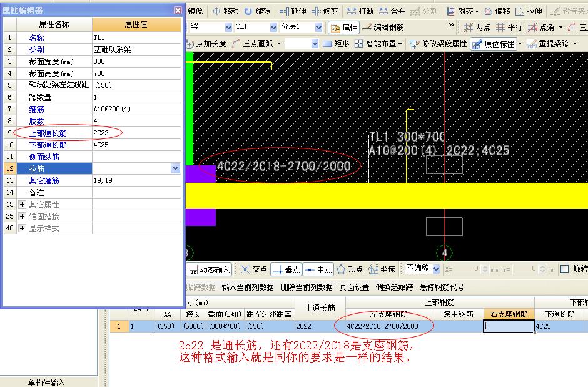Image resolution: width=588 pixels, height=387 pixels.
Task: Toggle 垂点 perpendicular snap
Action: click(286, 269)
